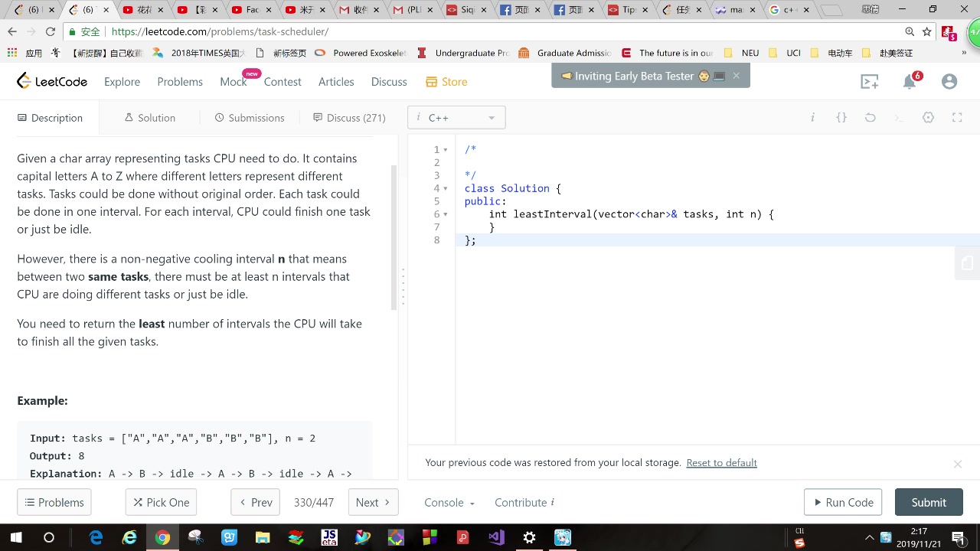Open the code formatting braces icon
This screenshot has width=980, height=551.
tap(841, 116)
